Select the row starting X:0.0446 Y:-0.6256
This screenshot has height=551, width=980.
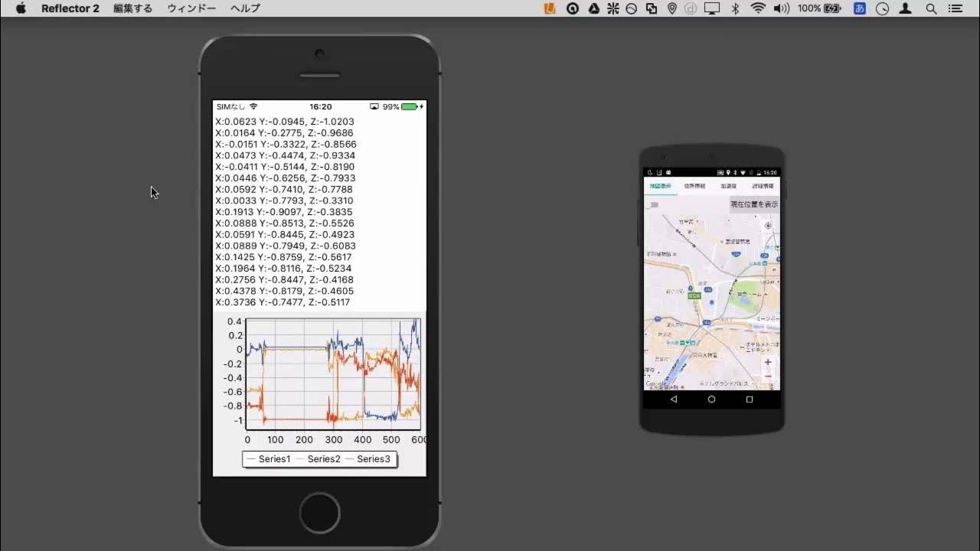point(286,178)
